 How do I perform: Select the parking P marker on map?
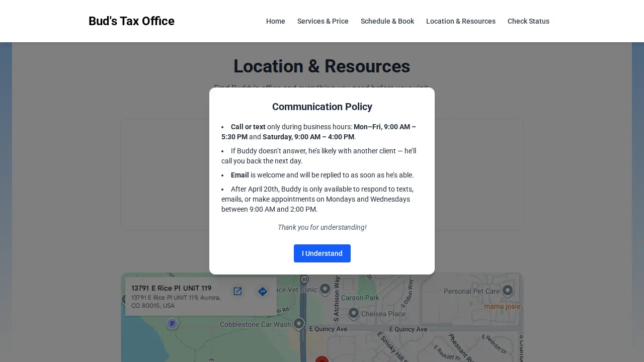pyautogui.click(x=172, y=324)
